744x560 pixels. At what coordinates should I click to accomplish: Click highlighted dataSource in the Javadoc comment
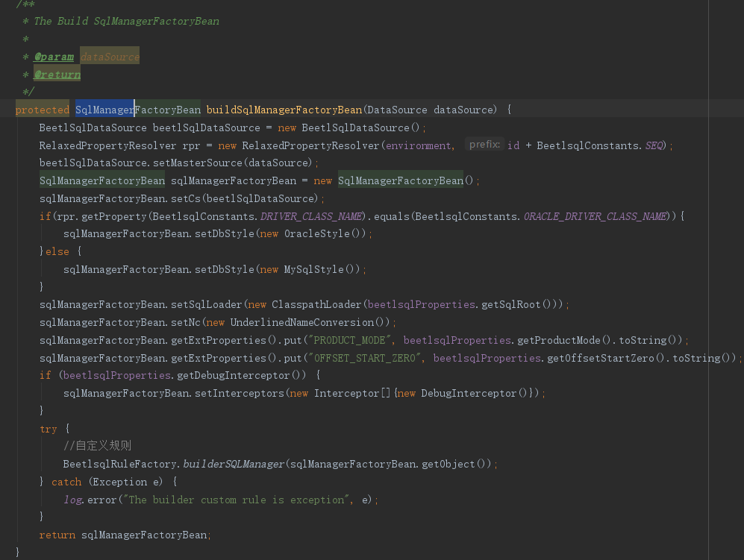(x=110, y=57)
